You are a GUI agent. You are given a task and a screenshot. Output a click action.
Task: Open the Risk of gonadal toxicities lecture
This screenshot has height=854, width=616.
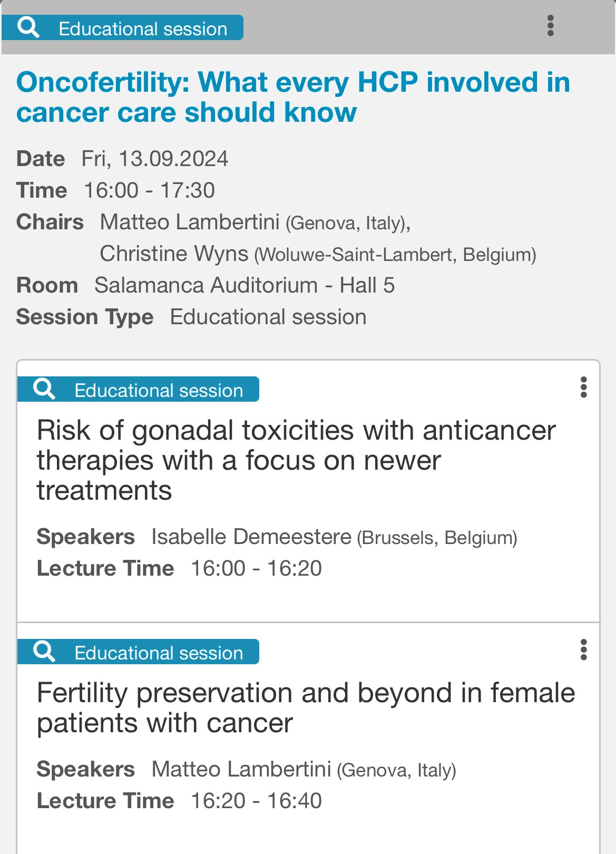coord(296,460)
